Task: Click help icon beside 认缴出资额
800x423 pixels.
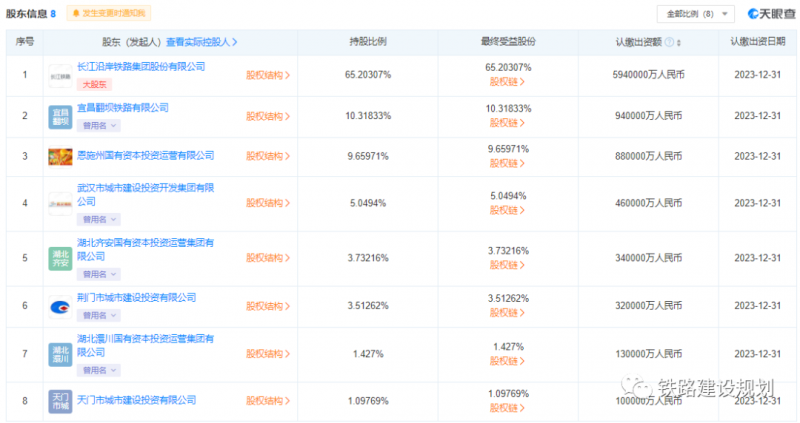Action: point(669,42)
